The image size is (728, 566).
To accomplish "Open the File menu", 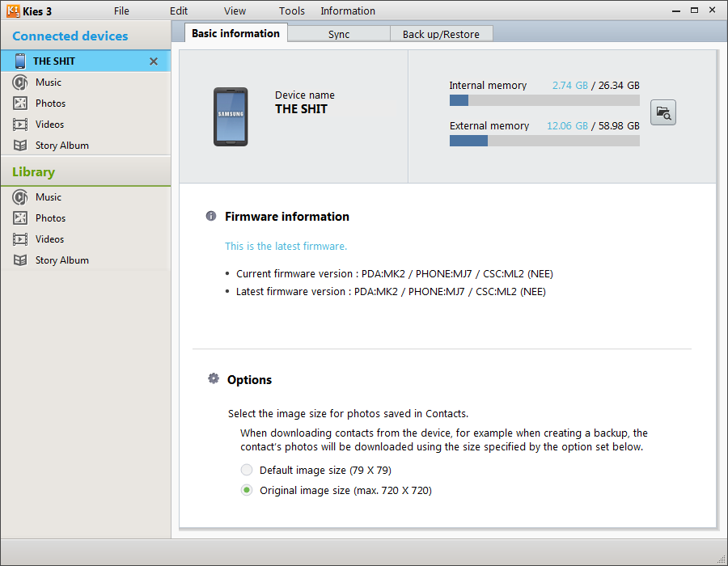I will (121, 11).
